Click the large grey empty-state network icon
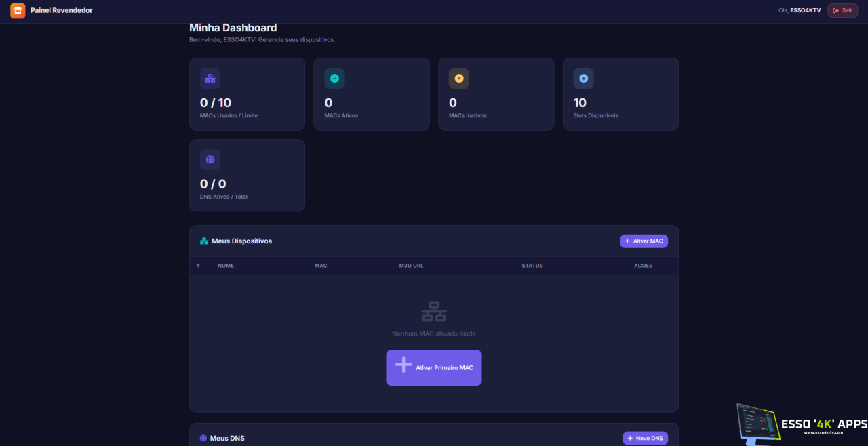 tap(434, 312)
